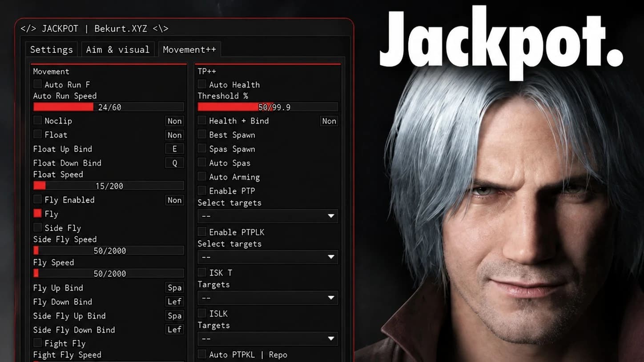The height and width of the screenshot is (362, 644).
Task: Change the Side Fly Down Bind key
Action: point(174,330)
